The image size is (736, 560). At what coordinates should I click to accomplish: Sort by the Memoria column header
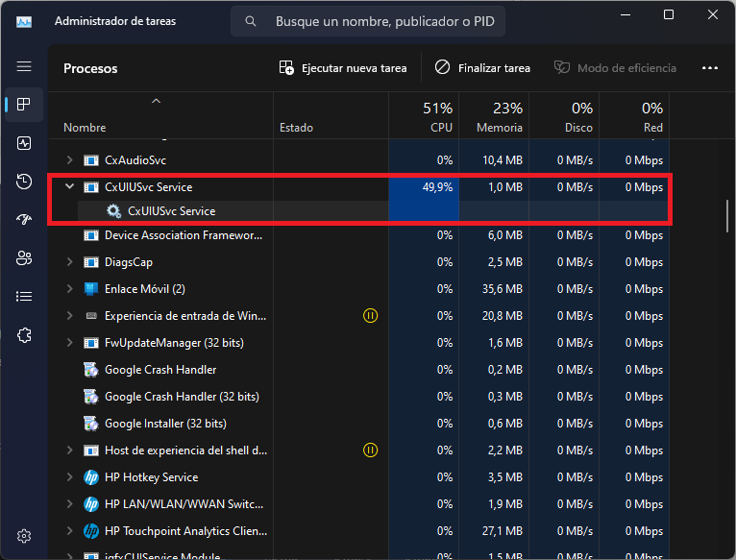coord(494,115)
